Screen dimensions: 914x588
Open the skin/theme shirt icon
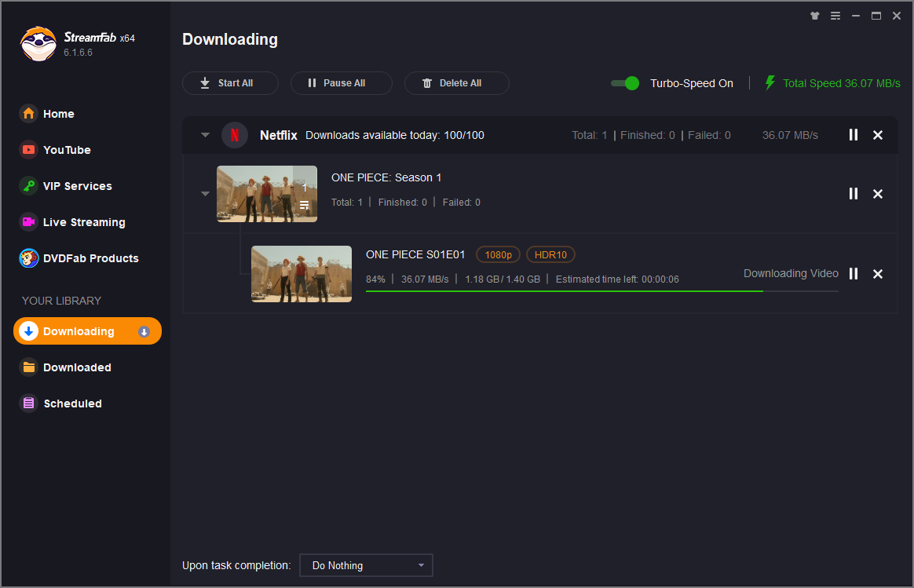click(x=815, y=16)
